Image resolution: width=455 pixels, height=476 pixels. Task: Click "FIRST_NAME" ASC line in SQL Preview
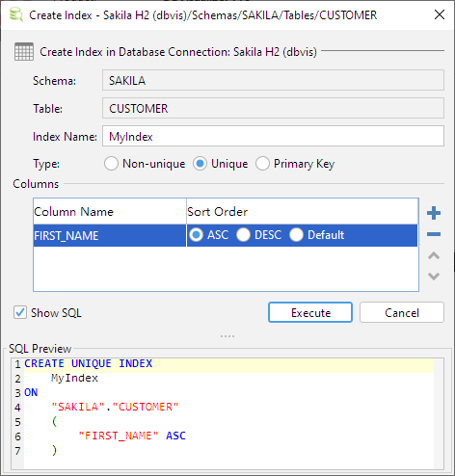tap(132, 436)
